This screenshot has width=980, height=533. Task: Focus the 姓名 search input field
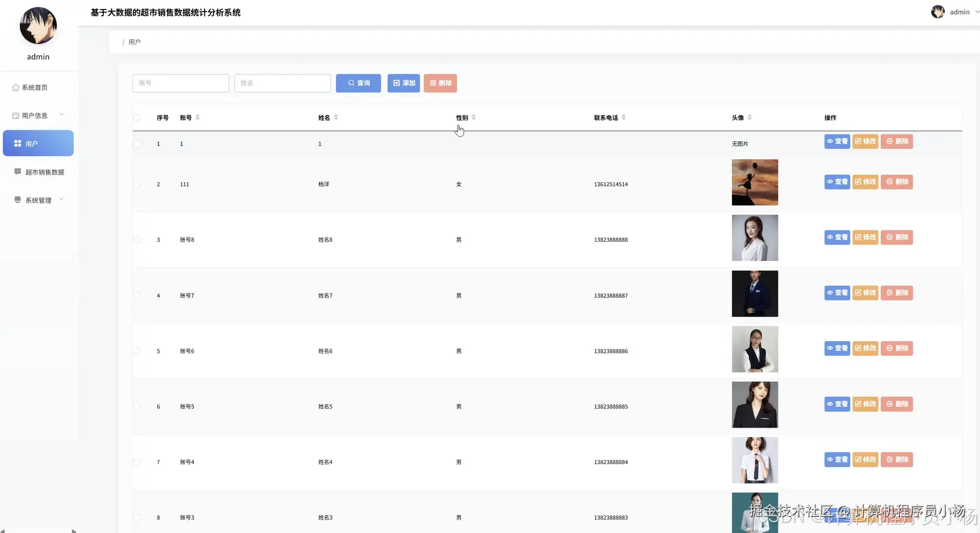[x=282, y=83]
